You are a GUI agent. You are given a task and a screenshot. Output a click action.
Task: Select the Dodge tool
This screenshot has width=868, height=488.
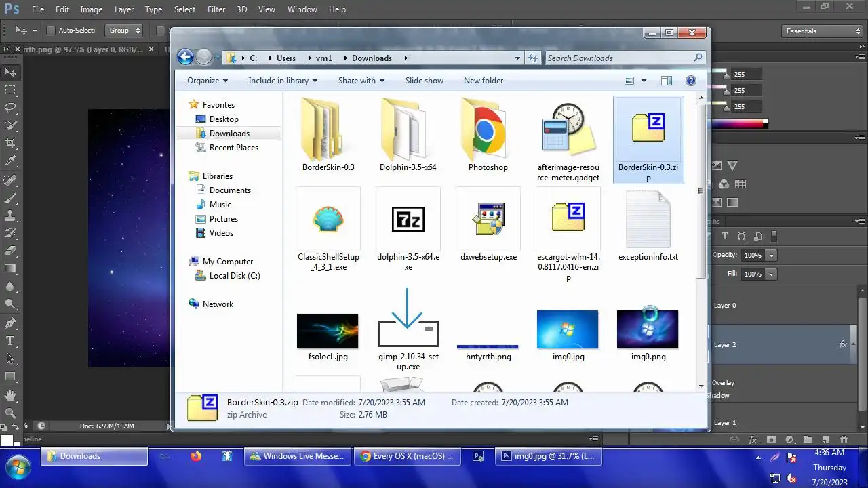click(10, 304)
